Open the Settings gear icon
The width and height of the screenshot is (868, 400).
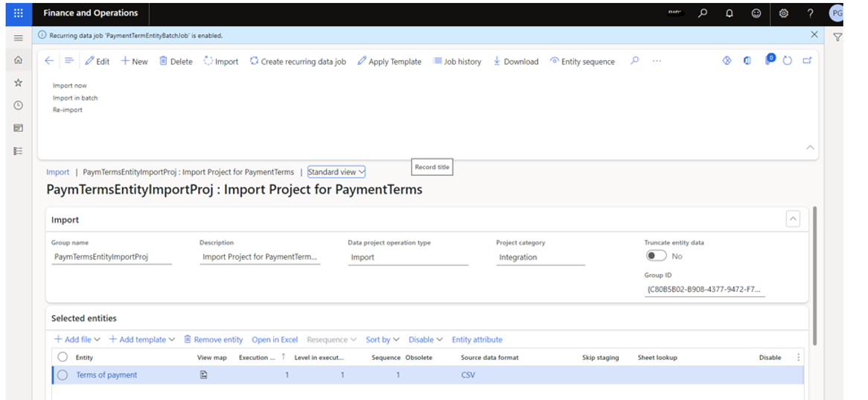[783, 13]
